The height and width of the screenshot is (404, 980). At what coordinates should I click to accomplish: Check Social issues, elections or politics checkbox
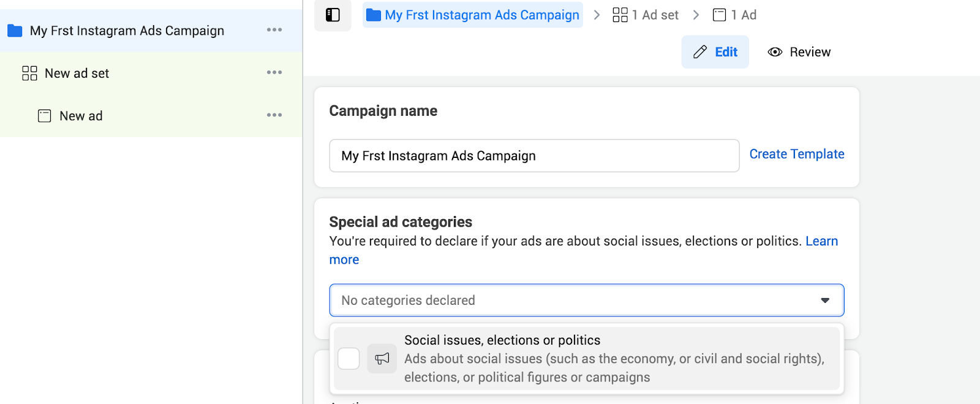[x=349, y=359]
